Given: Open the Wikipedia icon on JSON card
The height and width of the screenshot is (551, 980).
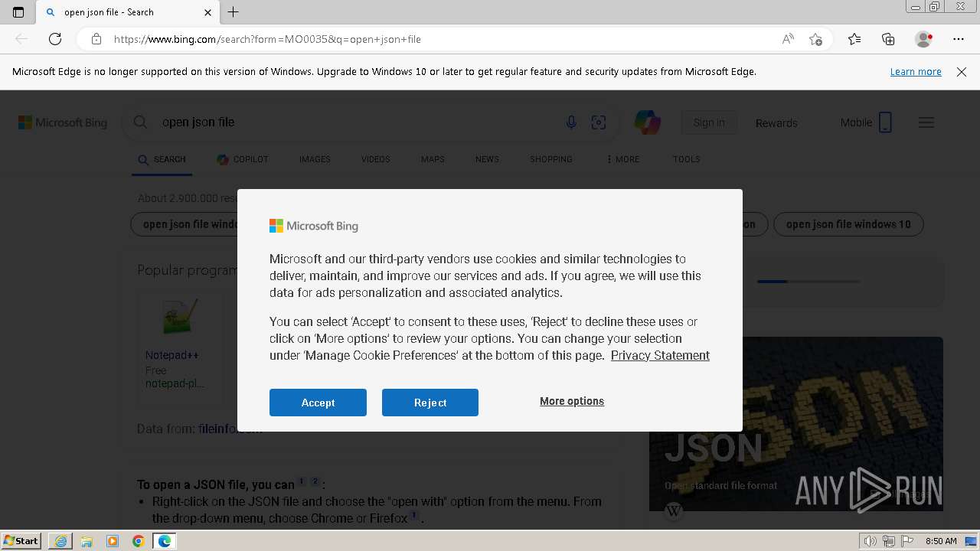Looking at the screenshot, I should 674,510.
